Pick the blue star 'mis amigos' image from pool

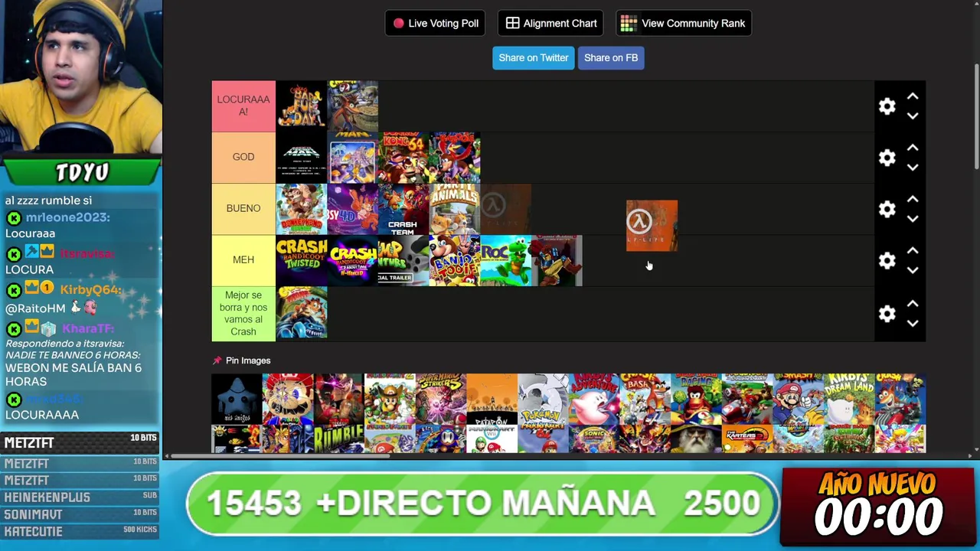(237, 399)
